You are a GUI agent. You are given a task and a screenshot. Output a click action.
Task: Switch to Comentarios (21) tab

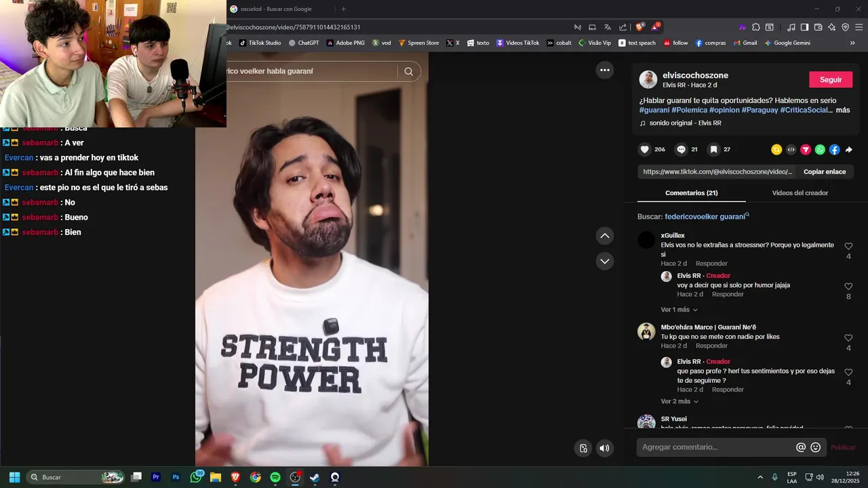(691, 193)
